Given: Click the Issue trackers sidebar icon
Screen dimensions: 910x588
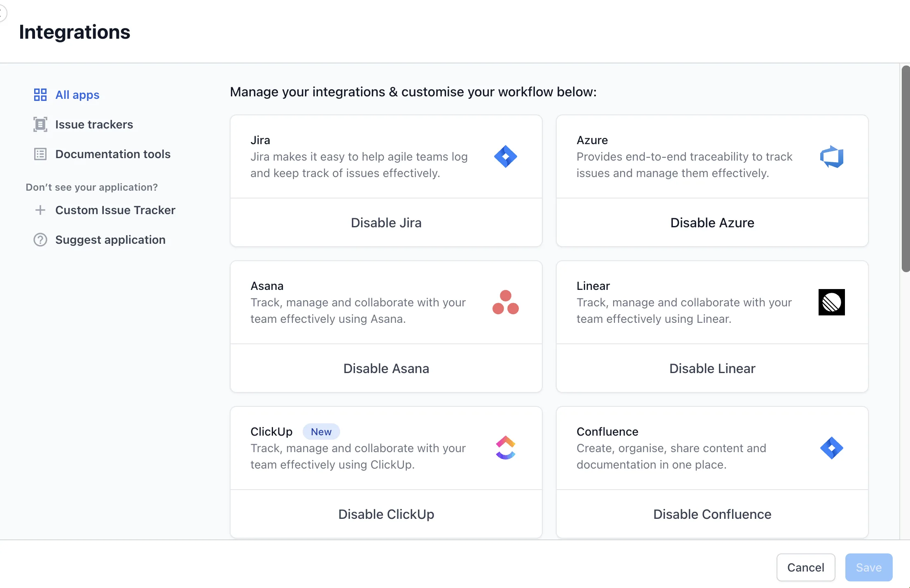Looking at the screenshot, I should [40, 124].
